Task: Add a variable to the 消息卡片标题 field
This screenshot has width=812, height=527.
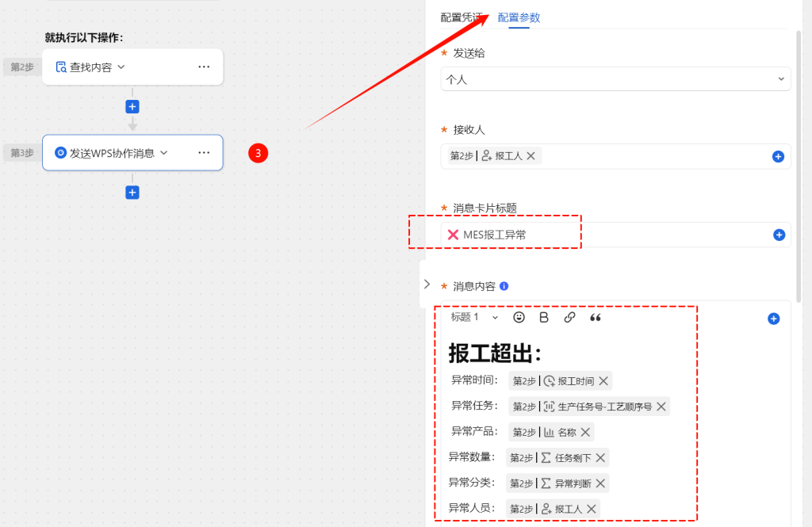Action: point(779,235)
